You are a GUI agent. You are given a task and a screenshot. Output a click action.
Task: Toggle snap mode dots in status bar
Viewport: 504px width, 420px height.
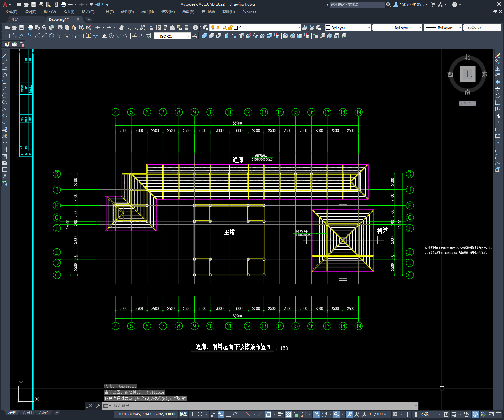(200, 414)
